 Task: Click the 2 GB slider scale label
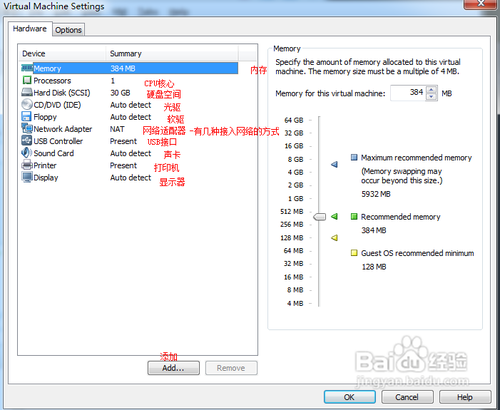pyautogui.click(x=296, y=185)
